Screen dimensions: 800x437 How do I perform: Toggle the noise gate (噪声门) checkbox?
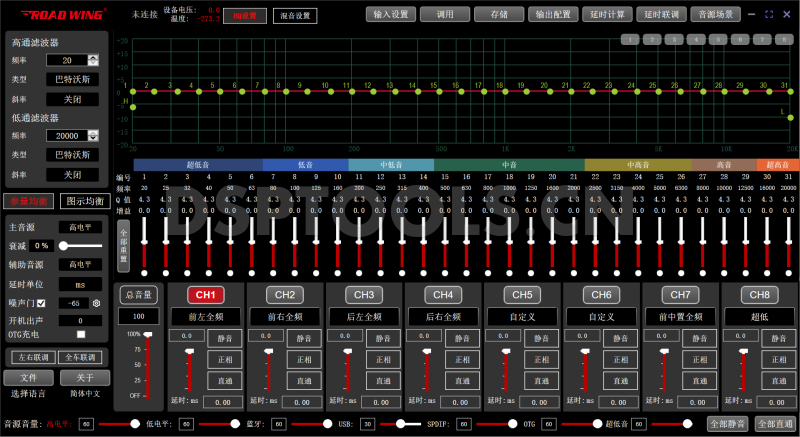[x=41, y=303]
